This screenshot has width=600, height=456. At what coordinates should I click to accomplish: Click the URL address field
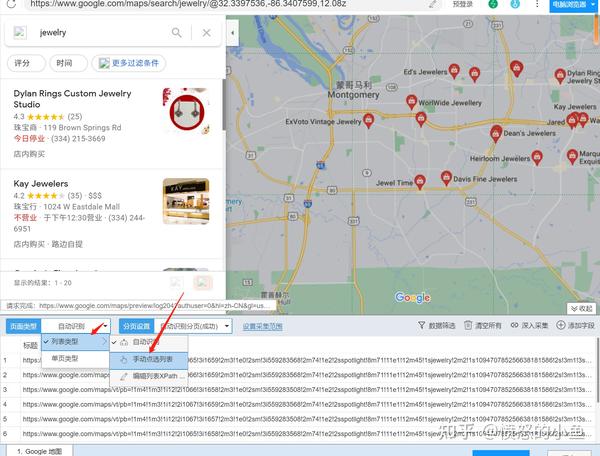(230, 4)
